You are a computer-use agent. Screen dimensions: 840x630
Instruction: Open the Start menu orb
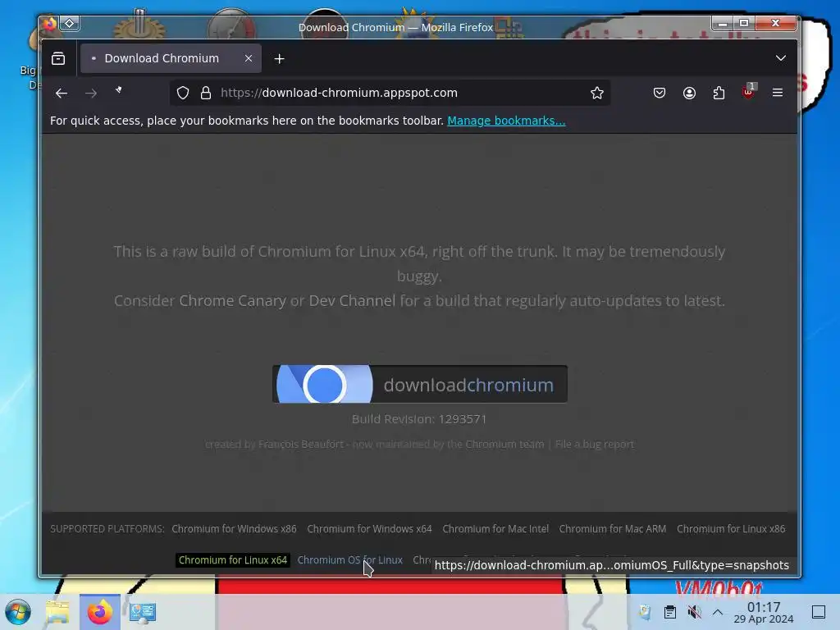point(18,612)
